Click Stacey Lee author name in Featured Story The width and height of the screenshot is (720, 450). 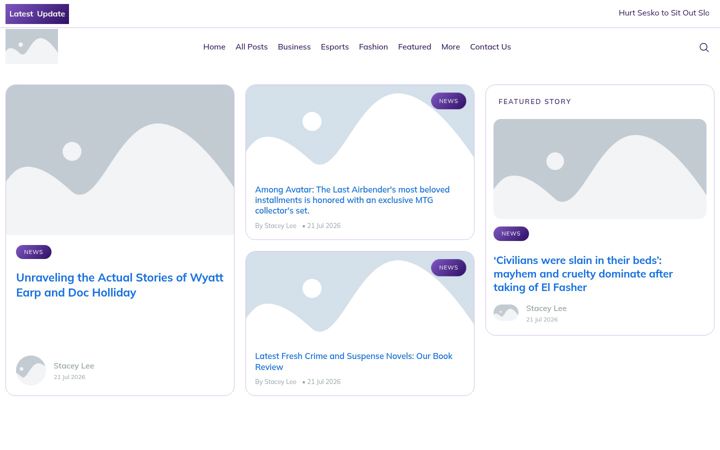click(x=546, y=309)
